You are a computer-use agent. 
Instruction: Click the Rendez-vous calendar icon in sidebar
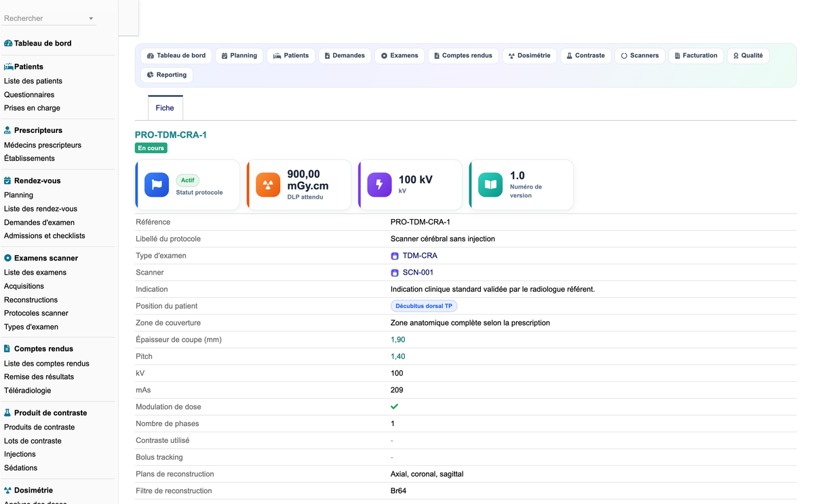(x=8, y=180)
